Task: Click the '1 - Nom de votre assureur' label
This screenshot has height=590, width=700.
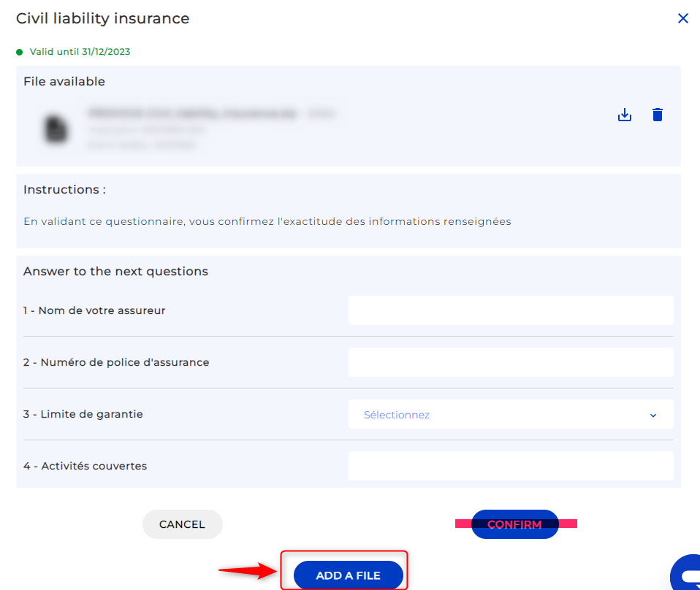Action: pyautogui.click(x=94, y=310)
